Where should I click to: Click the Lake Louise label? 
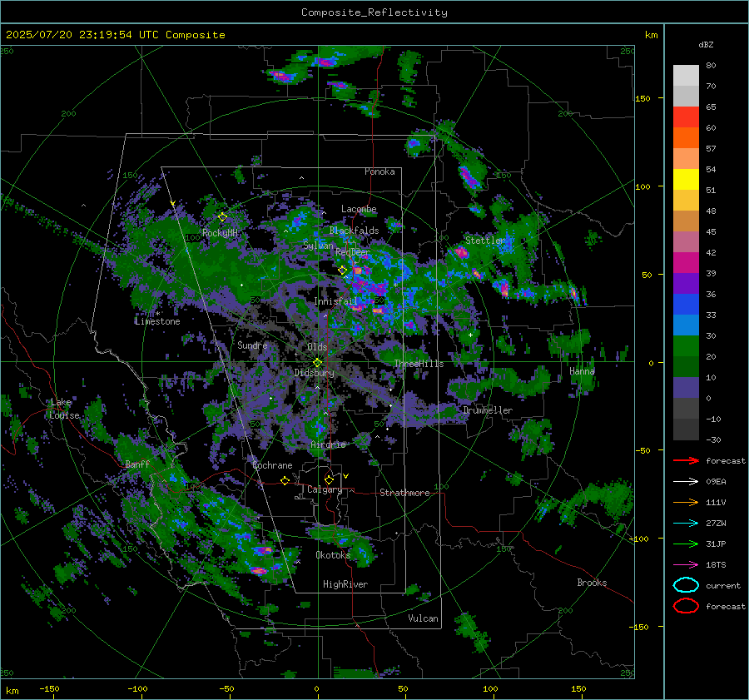click(x=64, y=409)
